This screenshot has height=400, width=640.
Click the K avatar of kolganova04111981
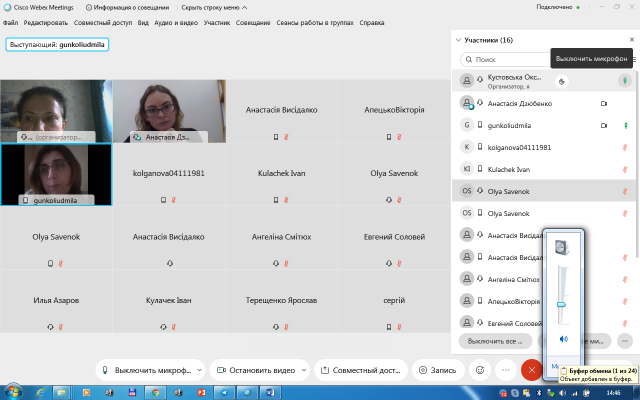click(x=467, y=147)
